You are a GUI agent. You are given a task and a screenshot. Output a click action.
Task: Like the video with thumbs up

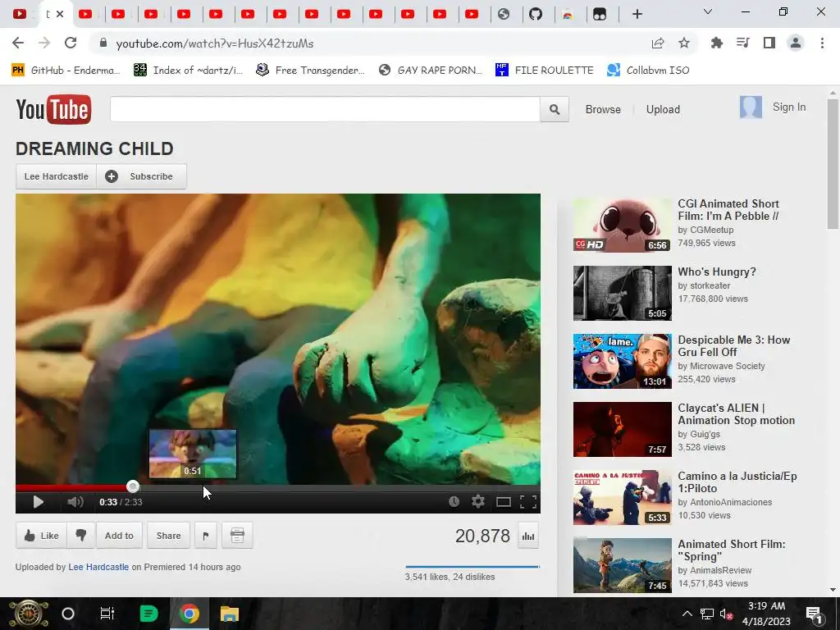point(41,535)
